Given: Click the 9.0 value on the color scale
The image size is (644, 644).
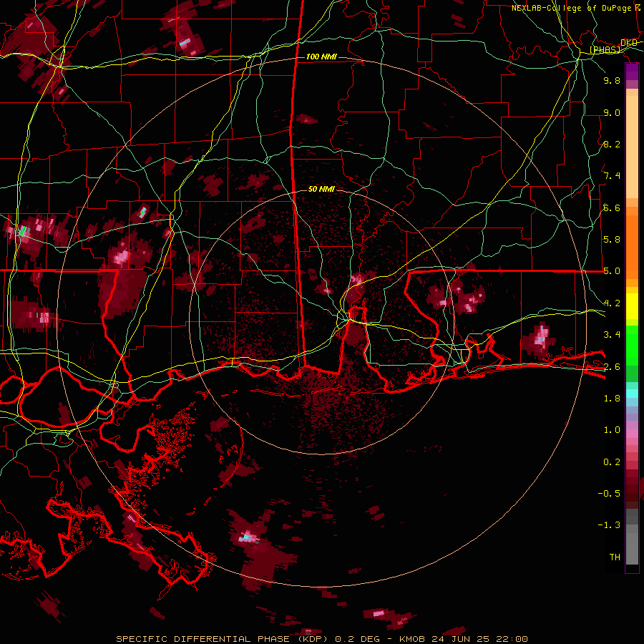Looking at the screenshot, I should pos(612,112).
